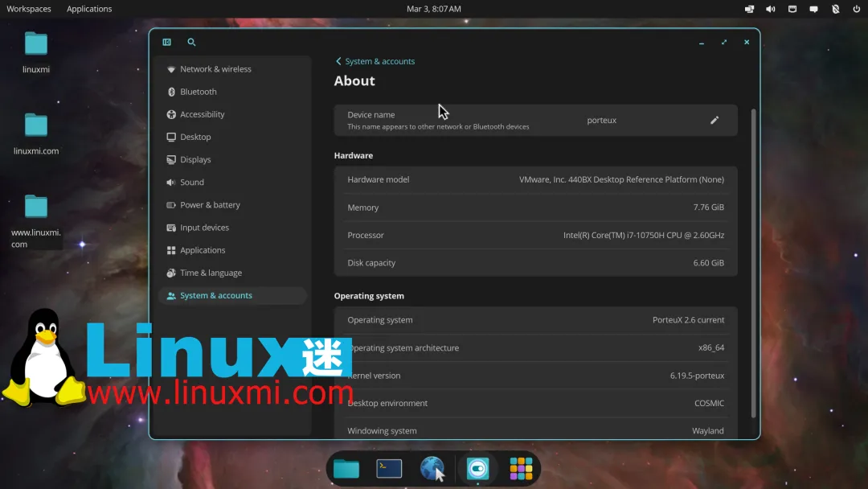Open the volume tray icon
This screenshot has height=489, width=868.
[771, 9]
